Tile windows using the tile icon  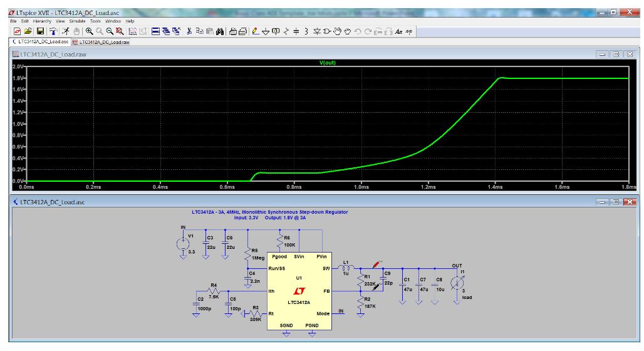point(155,31)
